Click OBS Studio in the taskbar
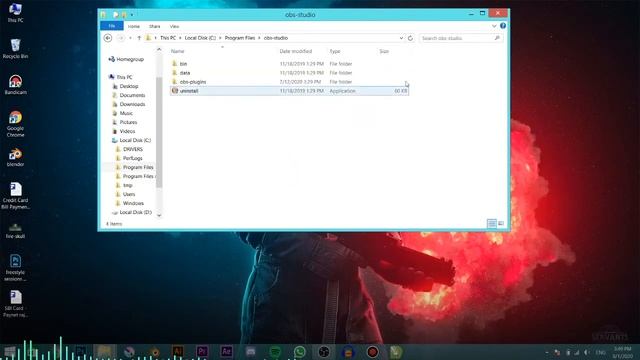Screen dimensions: 640x360 coord(324,351)
